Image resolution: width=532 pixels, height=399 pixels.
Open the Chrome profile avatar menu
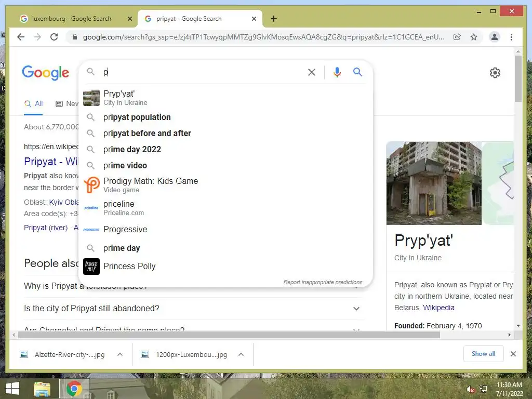495,37
